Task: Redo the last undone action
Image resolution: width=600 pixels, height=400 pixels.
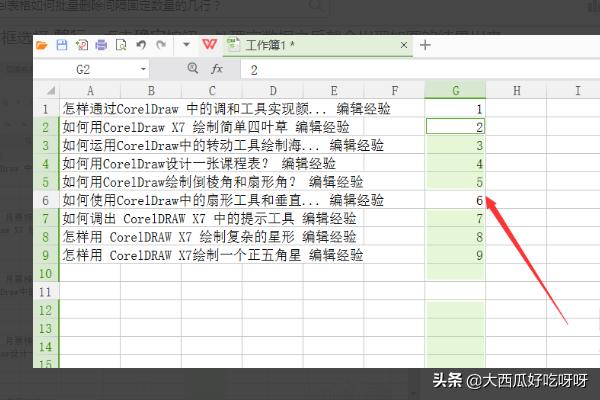Action: tap(161, 45)
